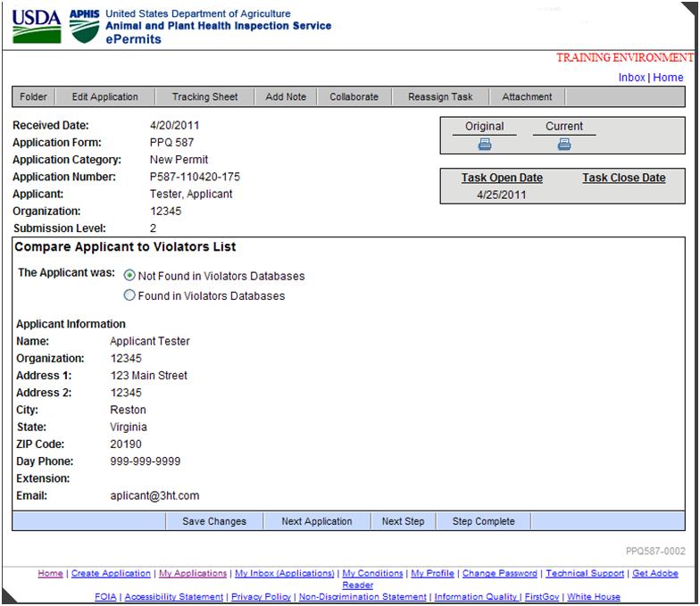Click the Technical Support footer link
This screenshot has height=606, width=700.
pyautogui.click(x=585, y=573)
